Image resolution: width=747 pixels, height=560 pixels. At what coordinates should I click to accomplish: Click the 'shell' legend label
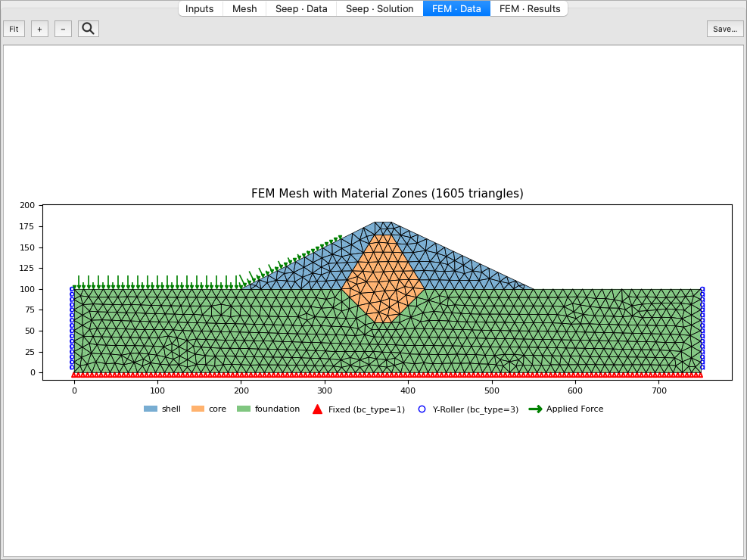point(171,409)
